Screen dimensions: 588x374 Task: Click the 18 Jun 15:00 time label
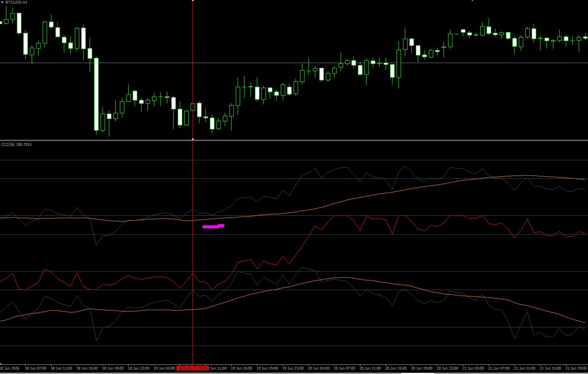[x=87, y=368]
